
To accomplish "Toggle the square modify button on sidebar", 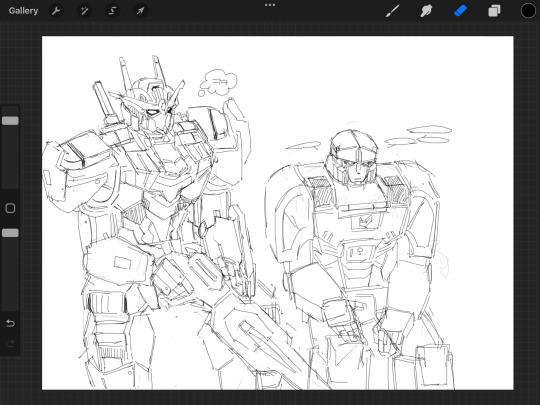I will [x=10, y=208].
